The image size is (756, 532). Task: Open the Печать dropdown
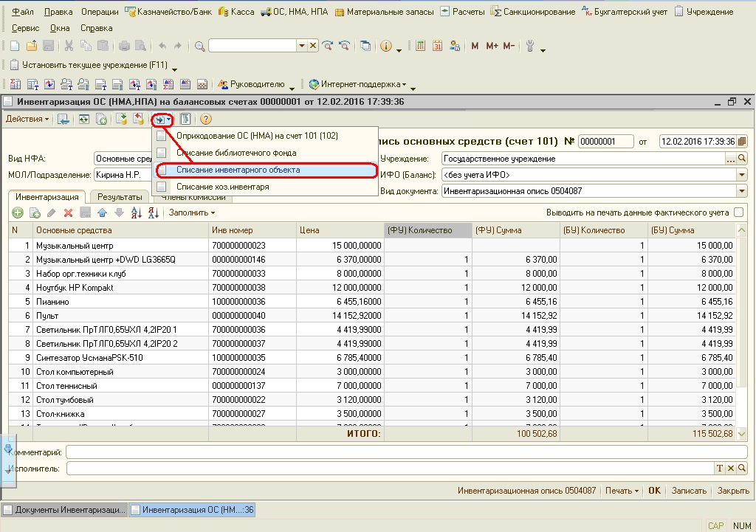(622, 491)
